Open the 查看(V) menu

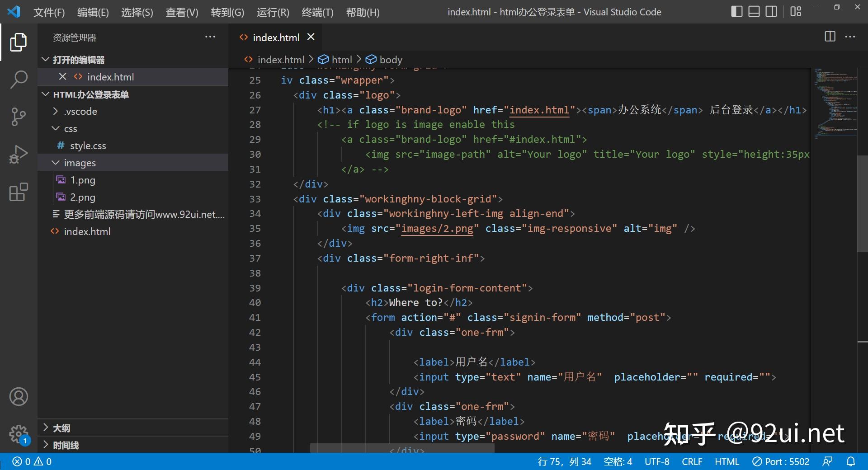182,12
